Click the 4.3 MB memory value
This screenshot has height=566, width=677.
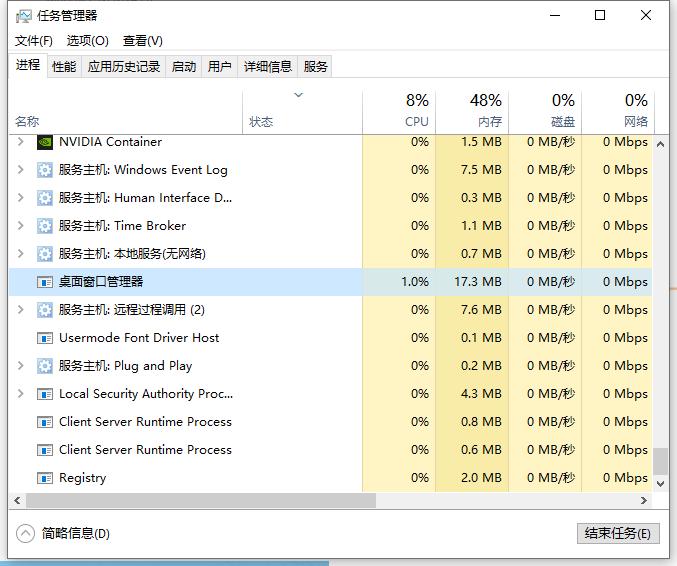point(481,394)
